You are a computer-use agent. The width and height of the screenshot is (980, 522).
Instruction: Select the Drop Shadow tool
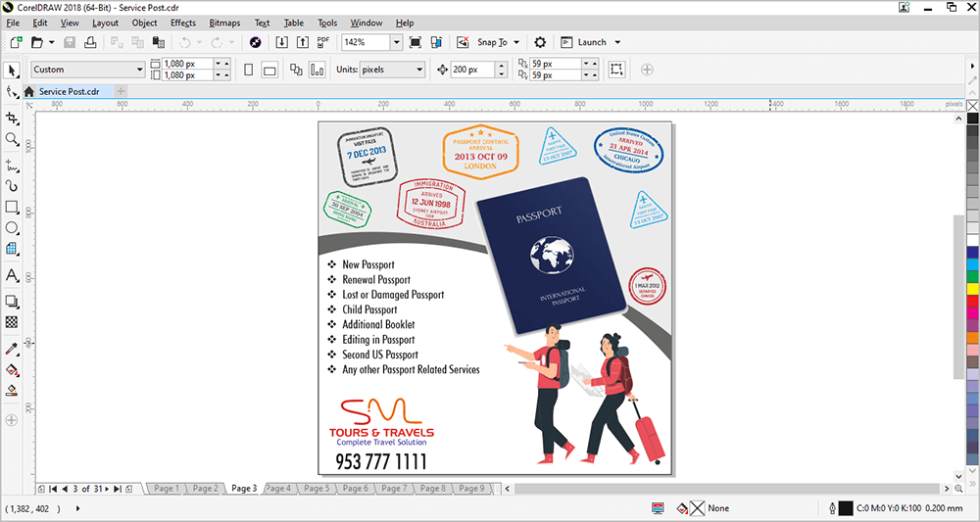pyautogui.click(x=11, y=302)
